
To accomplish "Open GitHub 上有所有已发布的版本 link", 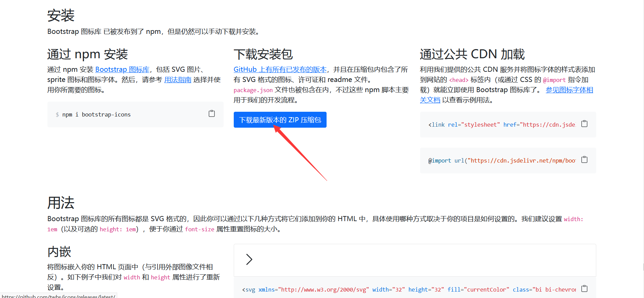I will click(280, 69).
